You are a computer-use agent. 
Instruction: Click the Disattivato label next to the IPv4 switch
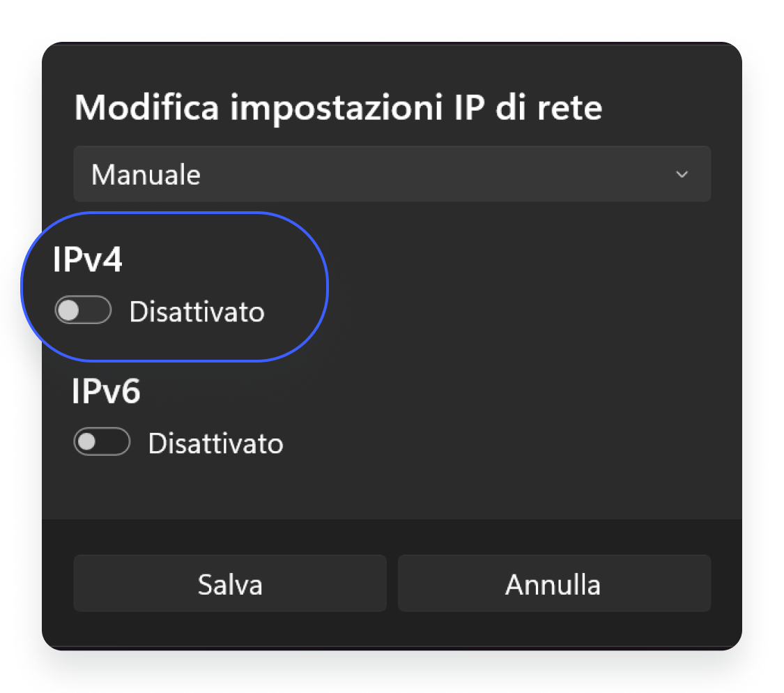pos(197,312)
